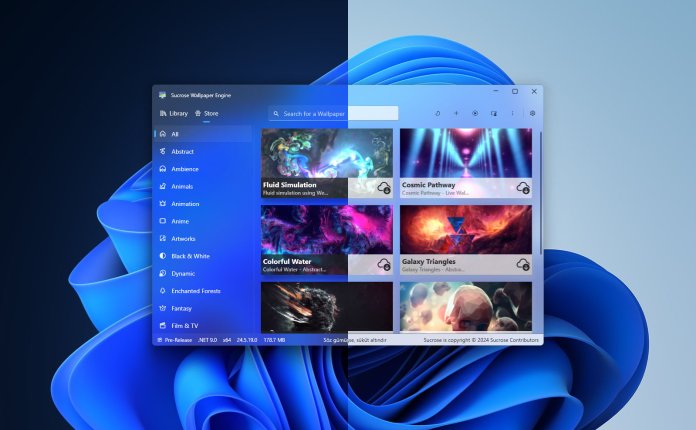Click the 178.7 MB memory text
This screenshot has width=696, height=430.
[x=274, y=340]
